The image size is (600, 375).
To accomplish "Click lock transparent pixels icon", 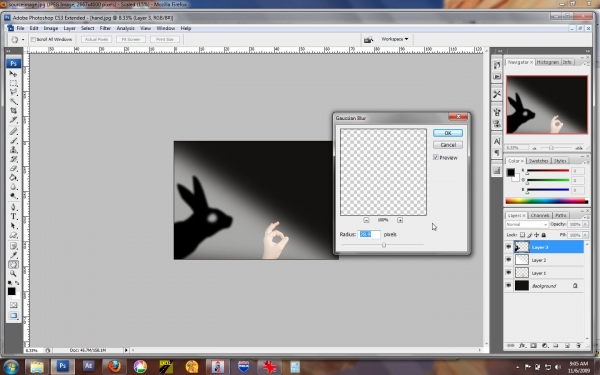I will tap(522, 235).
